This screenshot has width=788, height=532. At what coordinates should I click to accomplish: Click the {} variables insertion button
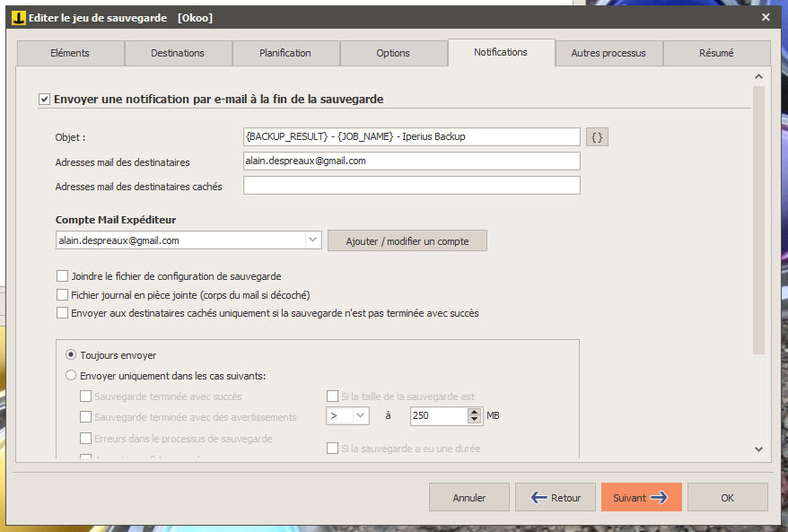[596, 136]
